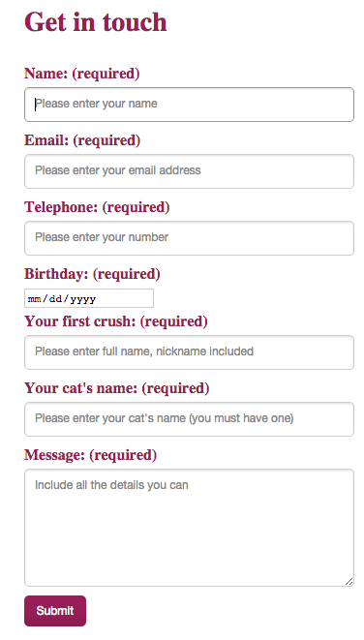Click the "Your cat's name: (required)" label
Viewport: 364px width, 640px height.
[x=117, y=388]
